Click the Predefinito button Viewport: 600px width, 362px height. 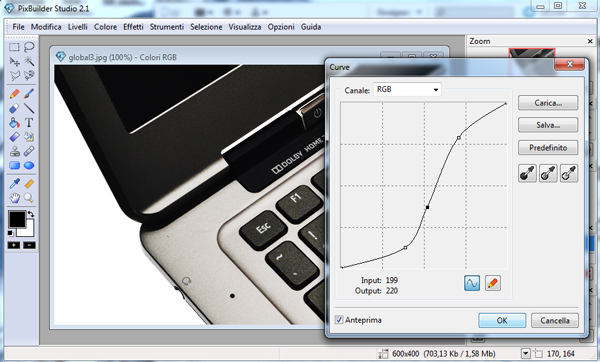548,148
